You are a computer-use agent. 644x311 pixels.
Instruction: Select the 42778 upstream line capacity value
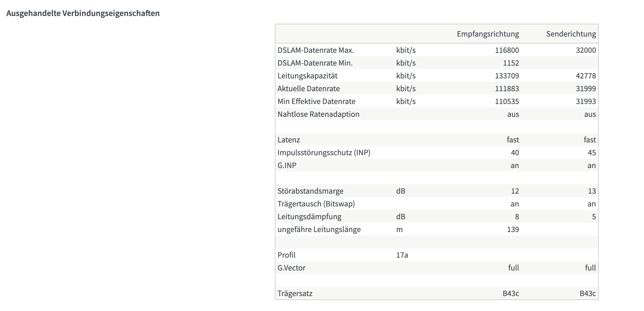tap(586, 76)
